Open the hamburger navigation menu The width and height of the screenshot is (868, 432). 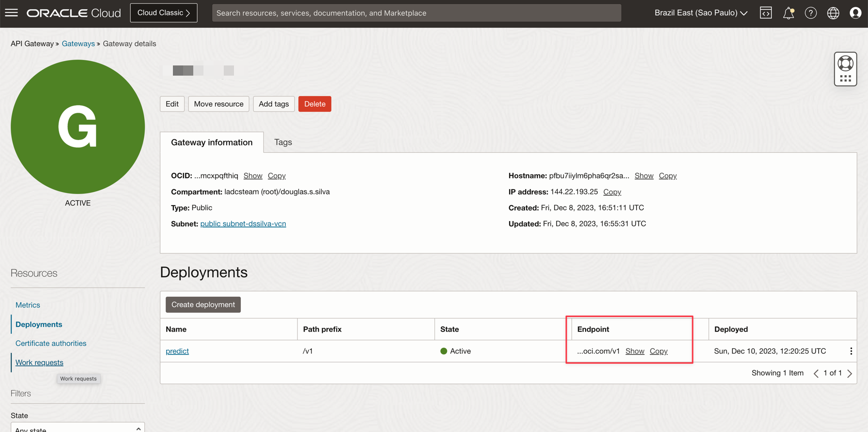click(11, 13)
